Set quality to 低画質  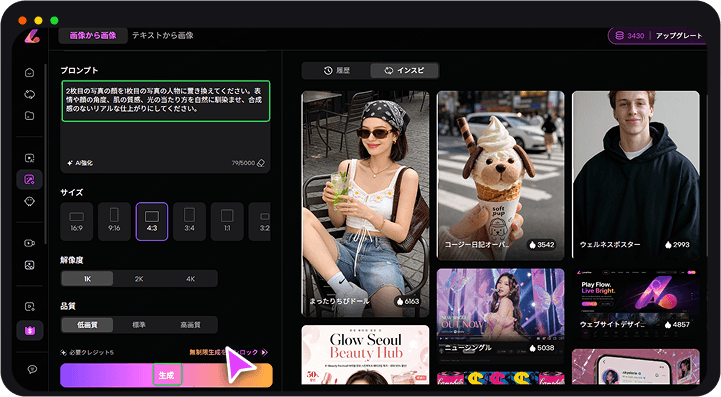point(87,325)
